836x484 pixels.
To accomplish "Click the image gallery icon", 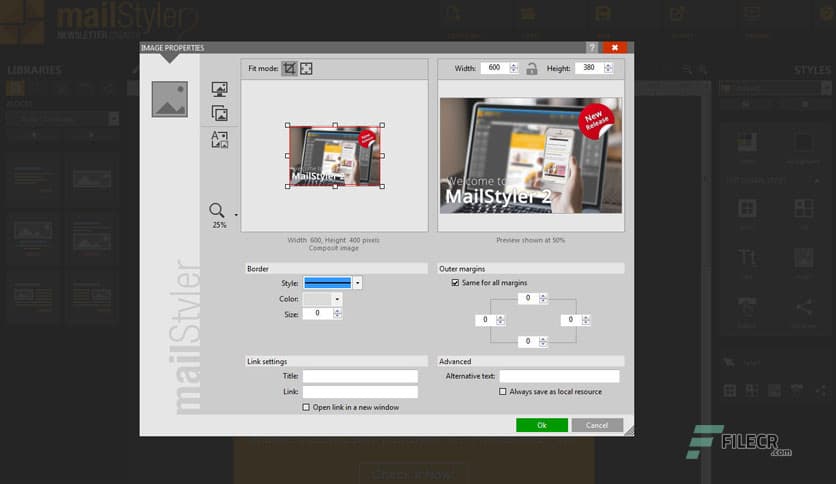I will pos(220,113).
